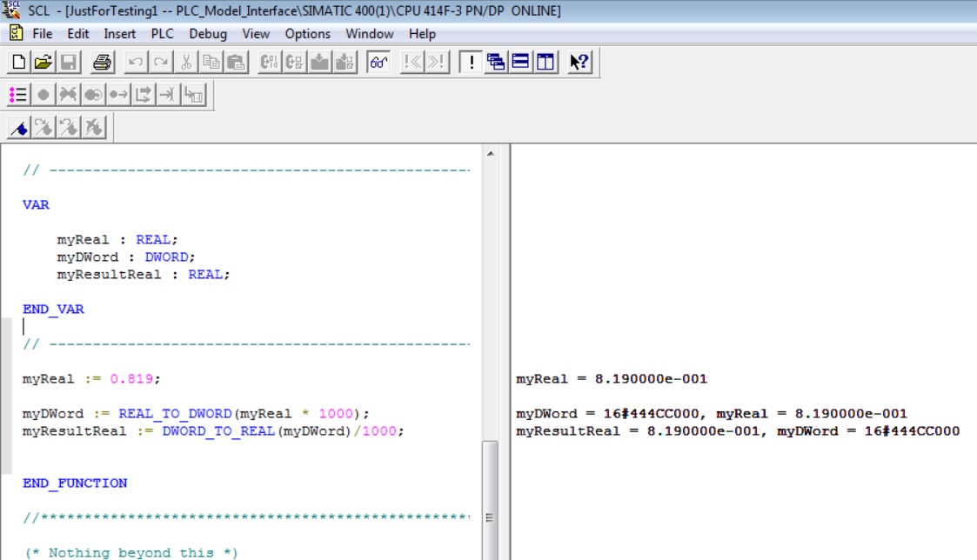Click the '(* Nothing beyond this *)' comment
The image size is (977, 560).
click(x=131, y=553)
